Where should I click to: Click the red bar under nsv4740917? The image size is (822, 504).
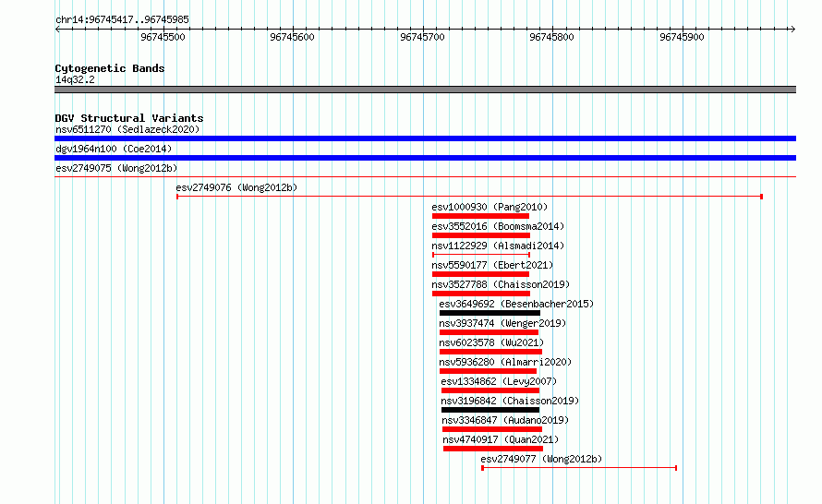(x=493, y=449)
